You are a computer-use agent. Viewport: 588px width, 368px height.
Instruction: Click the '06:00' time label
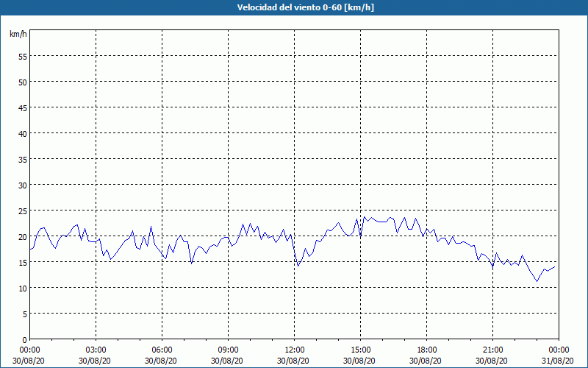tap(162, 350)
